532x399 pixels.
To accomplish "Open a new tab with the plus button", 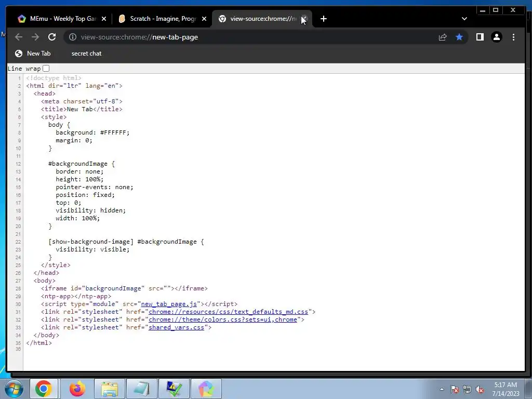I will tap(323, 19).
